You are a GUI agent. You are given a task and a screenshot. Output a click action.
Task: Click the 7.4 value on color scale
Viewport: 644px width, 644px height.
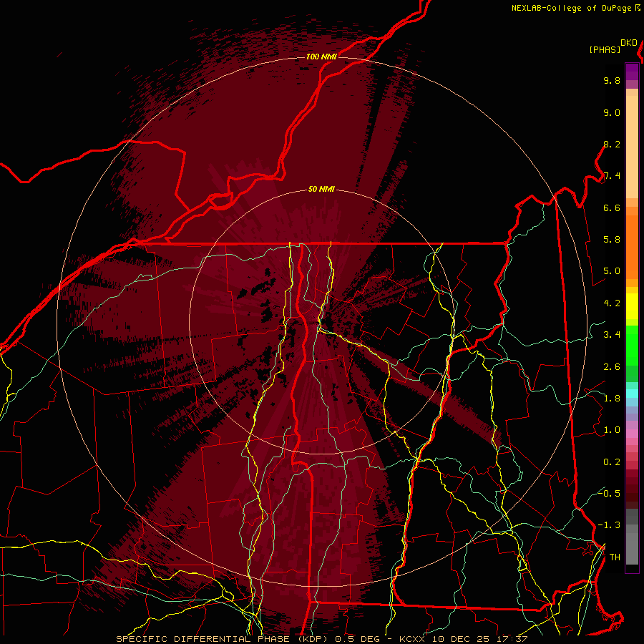(x=612, y=176)
